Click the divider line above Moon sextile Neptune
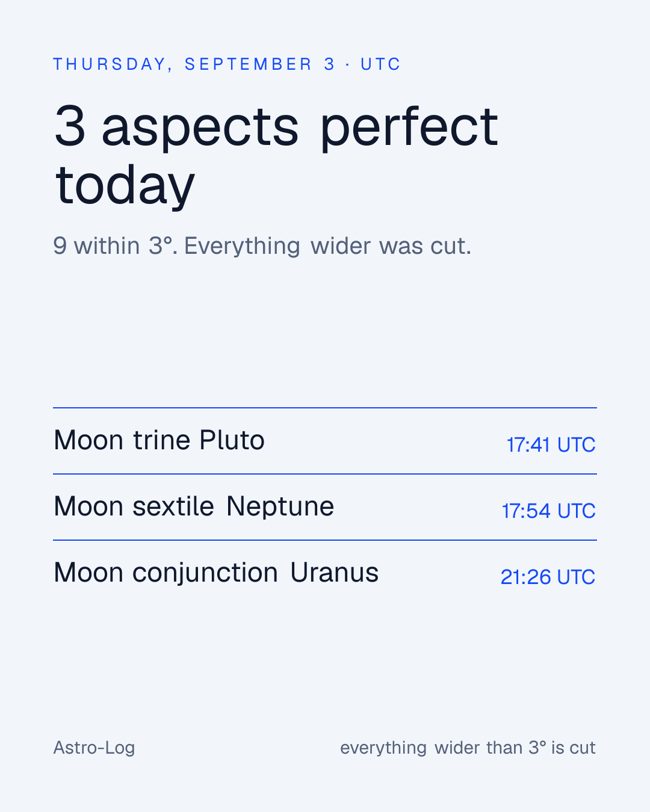 pyautogui.click(x=325, y=474)
